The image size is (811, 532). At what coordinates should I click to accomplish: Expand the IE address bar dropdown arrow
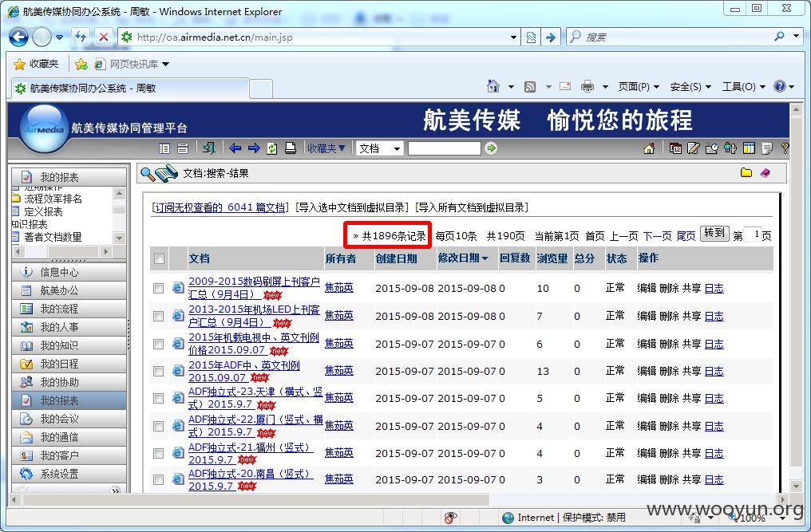pos(513,37)
